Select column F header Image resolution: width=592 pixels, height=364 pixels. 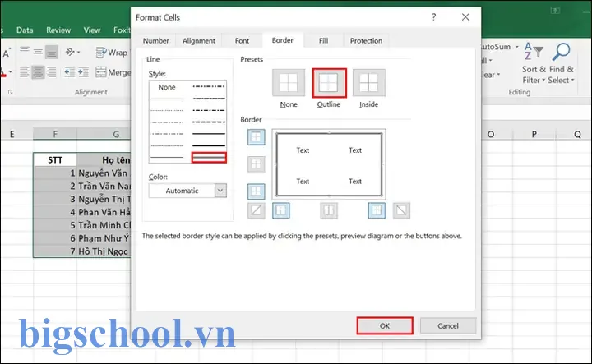55,134
